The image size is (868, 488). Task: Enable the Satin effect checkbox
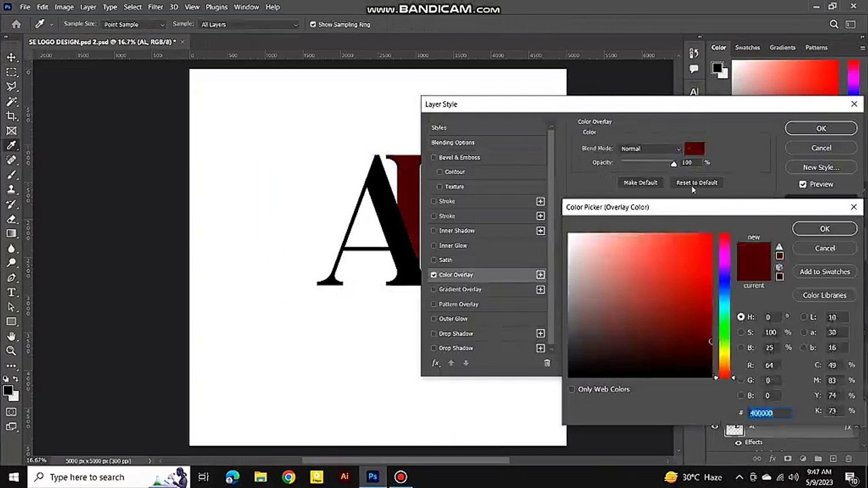(x=434, y=260)
